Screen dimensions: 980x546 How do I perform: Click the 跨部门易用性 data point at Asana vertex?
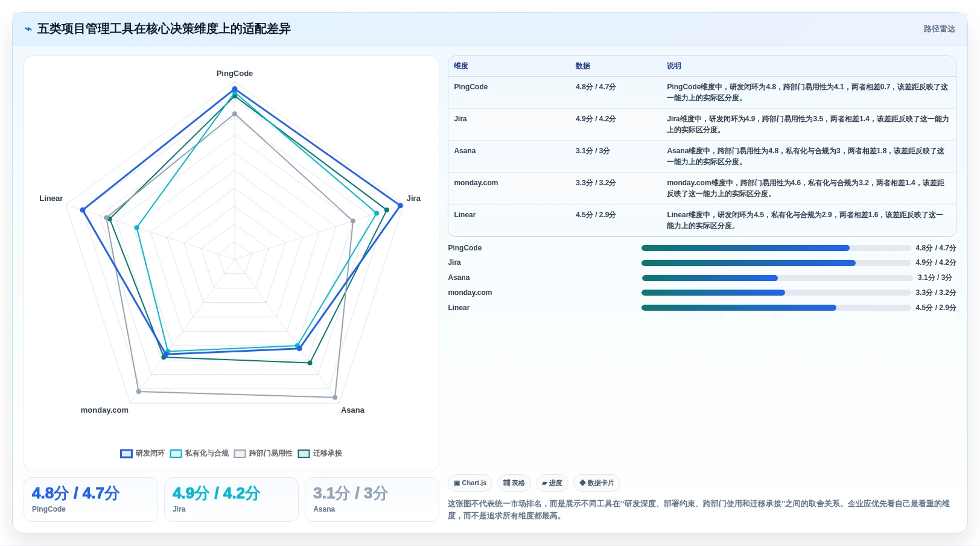[335, 398]
